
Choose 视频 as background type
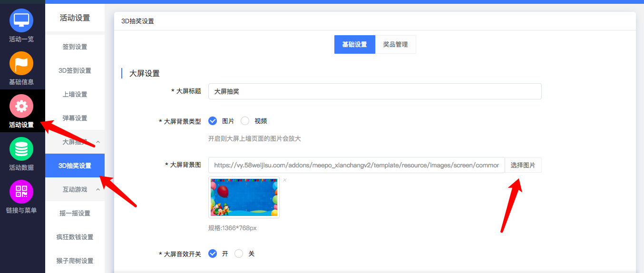point(245,121)
